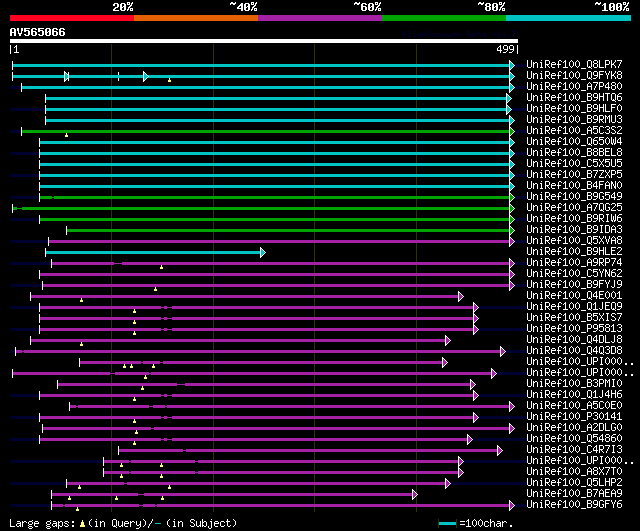Click the UniRef100_B9GFY6 label
This screenshot has height=531, width=640.
tap(574, 505)
